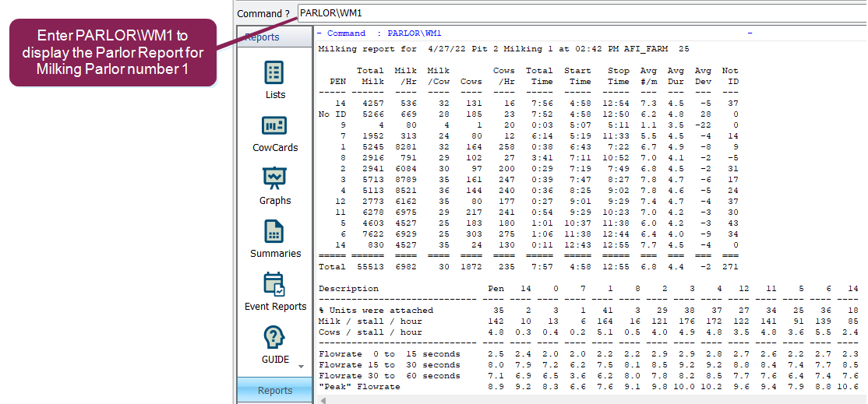Select the '"Peak" Flowrate' row label

(359, 387)
